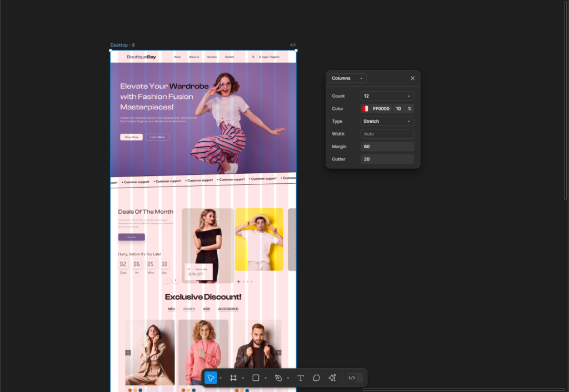
Task: Click the search icon in design header
Action: 253,57
